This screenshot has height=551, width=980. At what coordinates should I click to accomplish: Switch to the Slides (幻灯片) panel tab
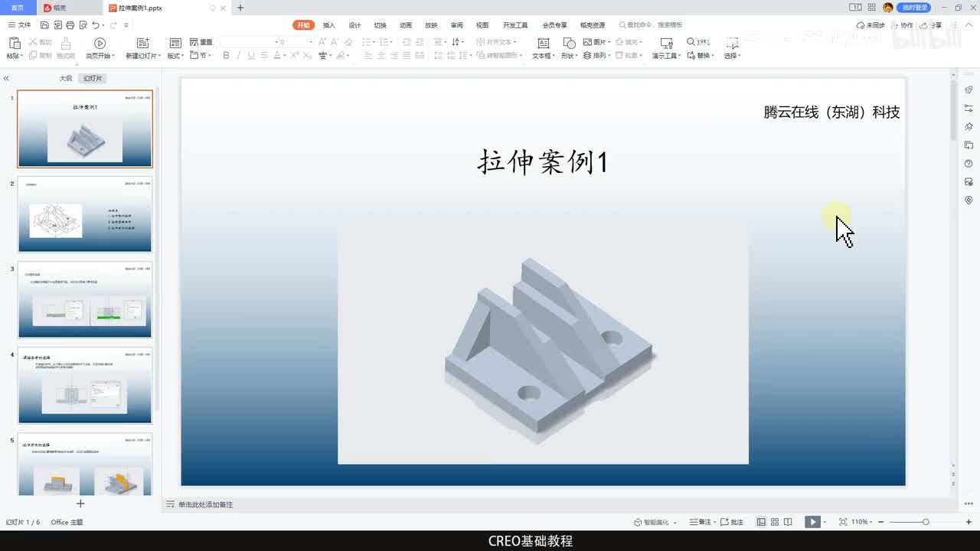(x=93, y=78)
